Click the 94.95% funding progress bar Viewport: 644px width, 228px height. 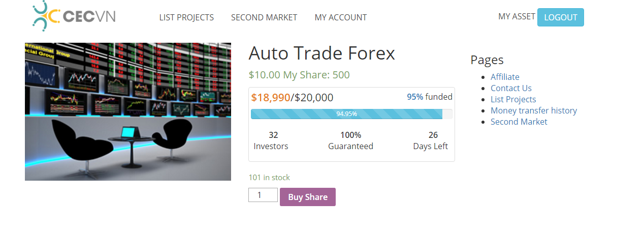pyautogui.click(x=346, y=114)
